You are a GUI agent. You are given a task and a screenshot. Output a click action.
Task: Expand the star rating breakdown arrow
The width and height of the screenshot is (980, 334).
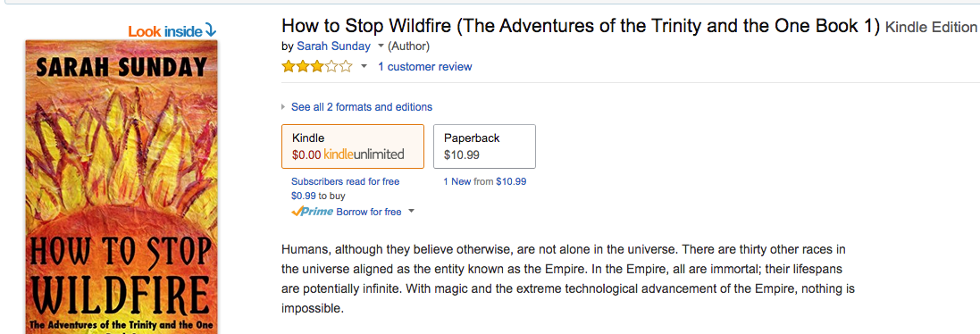point(364,67)
